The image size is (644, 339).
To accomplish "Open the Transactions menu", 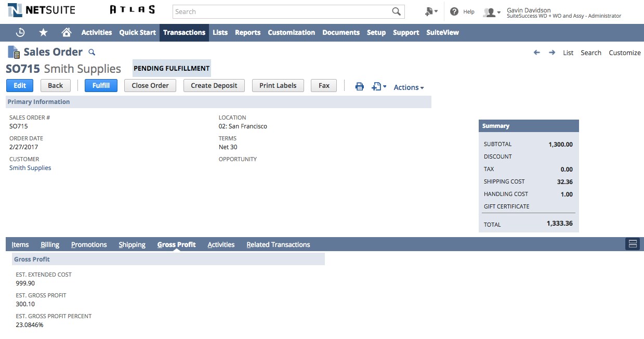I will [x=184, y=32].
